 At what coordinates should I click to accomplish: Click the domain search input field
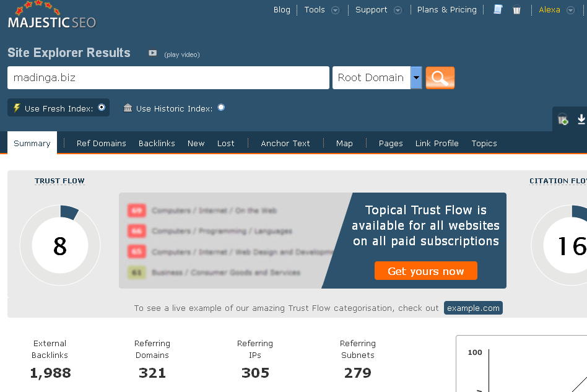pos(168,78)
